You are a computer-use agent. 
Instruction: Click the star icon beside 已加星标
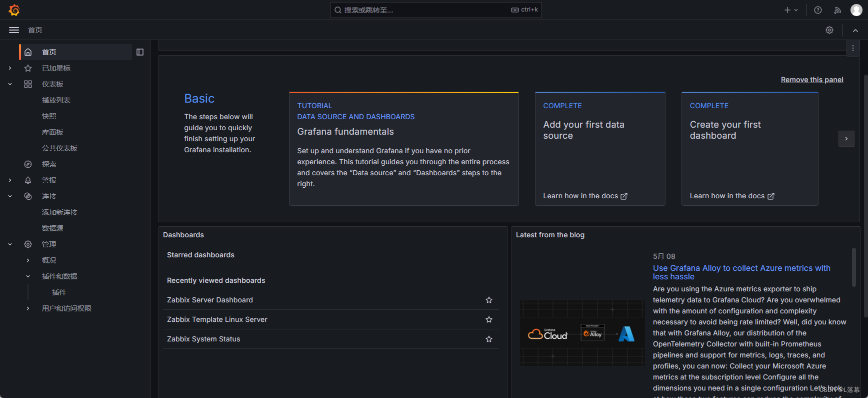[28, 68]
